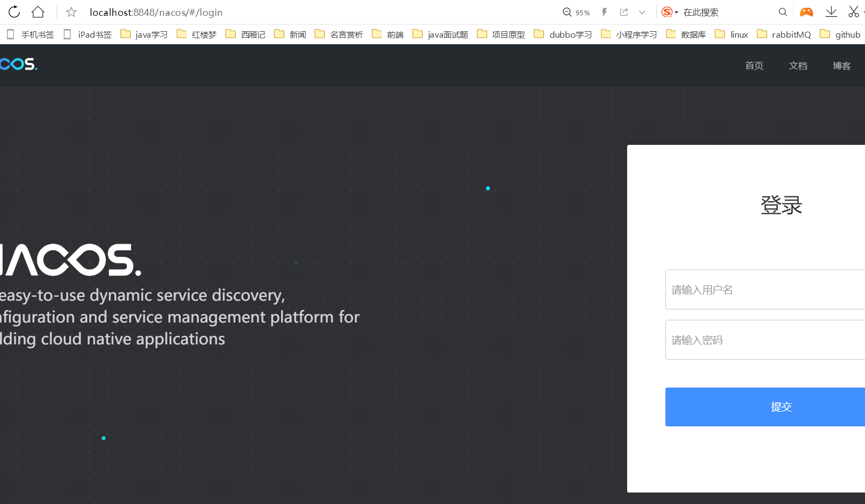Click the localhost:8848 address bar
Viewport: 865px width, 504px height.
click(156, 12)
